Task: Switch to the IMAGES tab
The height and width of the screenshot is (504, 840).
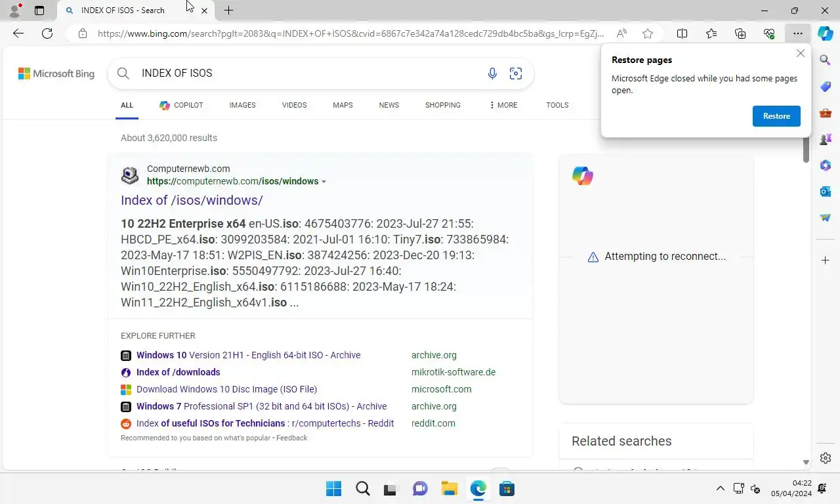Action: [242, 105]
